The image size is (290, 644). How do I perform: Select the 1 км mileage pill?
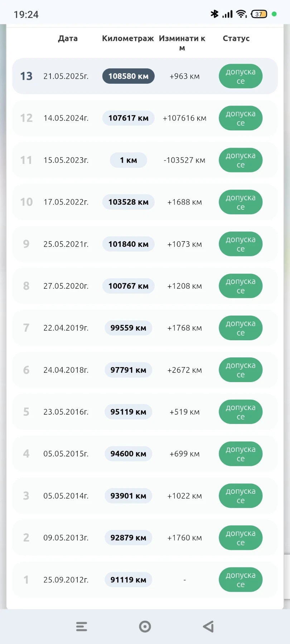(x=129, y=160)
